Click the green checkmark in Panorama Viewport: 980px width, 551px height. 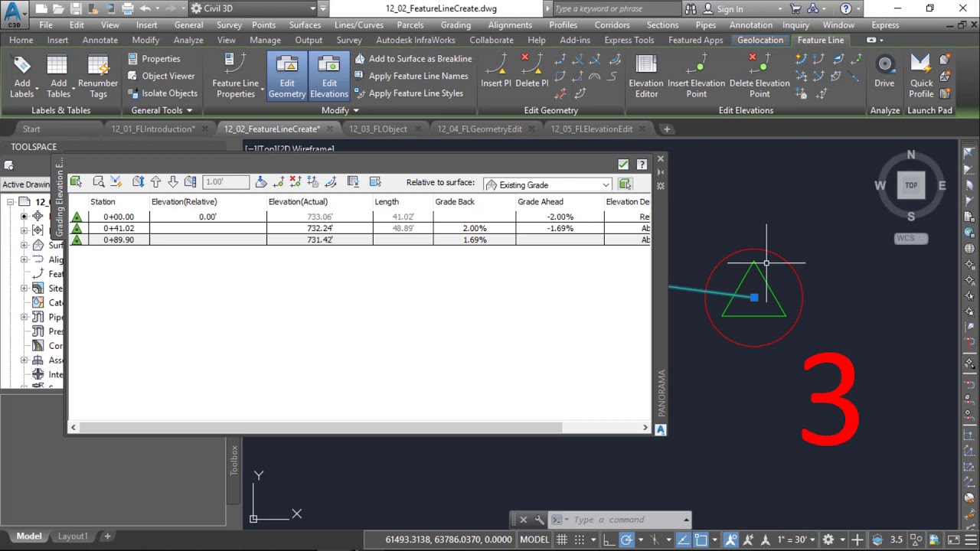click(x=623, y=164)
